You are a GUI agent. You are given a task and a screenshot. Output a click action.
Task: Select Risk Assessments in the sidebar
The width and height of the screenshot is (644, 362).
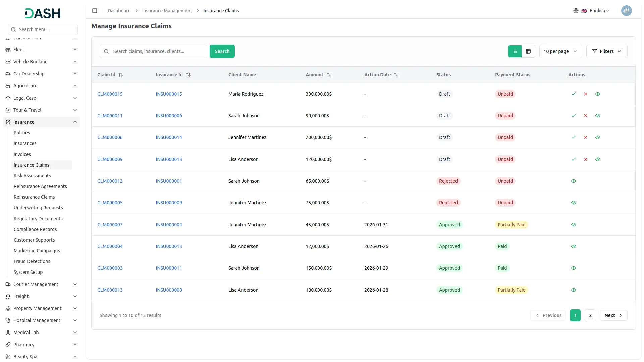coord(32,175)
